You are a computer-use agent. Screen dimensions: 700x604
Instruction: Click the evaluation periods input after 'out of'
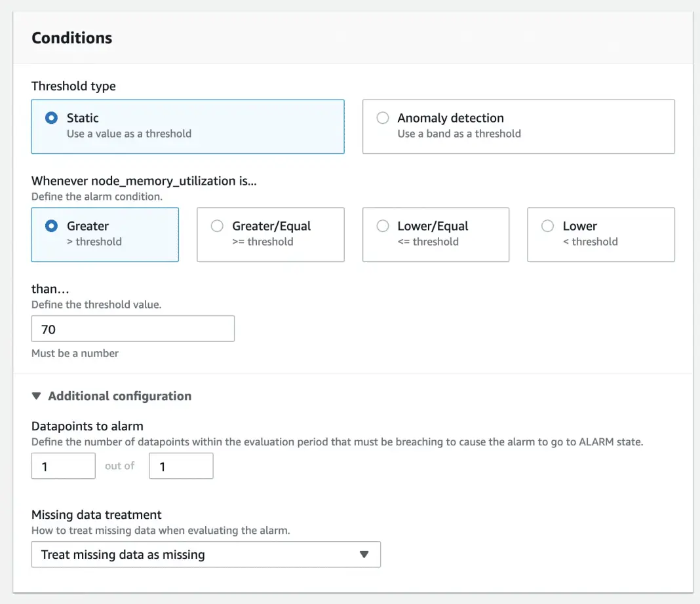(x=181, y=466)
